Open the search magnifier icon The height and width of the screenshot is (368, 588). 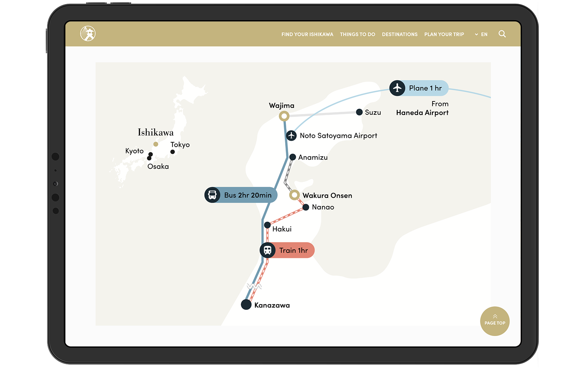[502, 34]
